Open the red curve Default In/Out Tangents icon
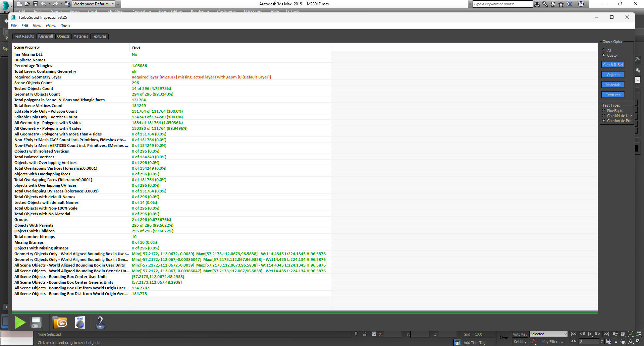The image size is (644, 346). click(533, 342)
